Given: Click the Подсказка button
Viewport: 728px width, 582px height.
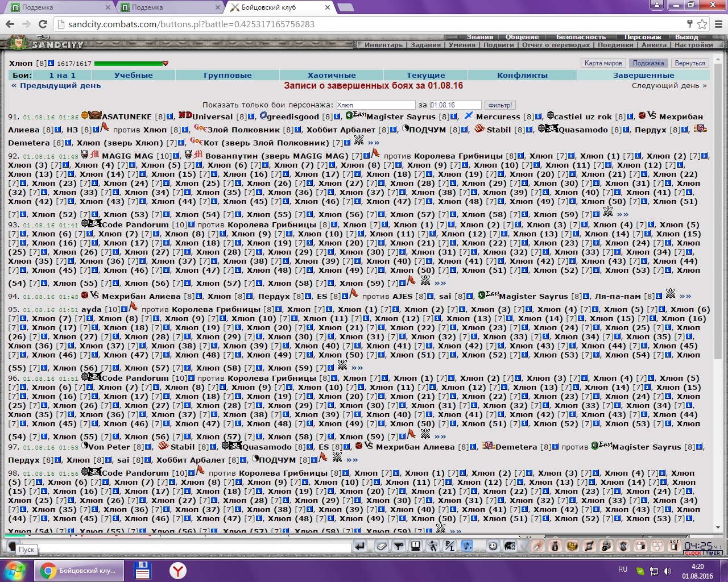Looking at the screenshot, I should [x=648, y=63].
